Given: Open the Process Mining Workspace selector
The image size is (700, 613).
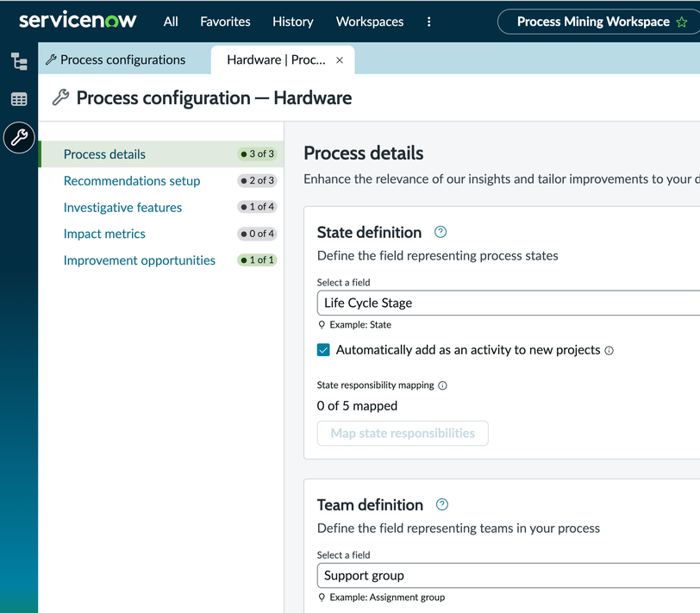Looking at the screenshot, I should pyautogui.click(x=593, y=22).
